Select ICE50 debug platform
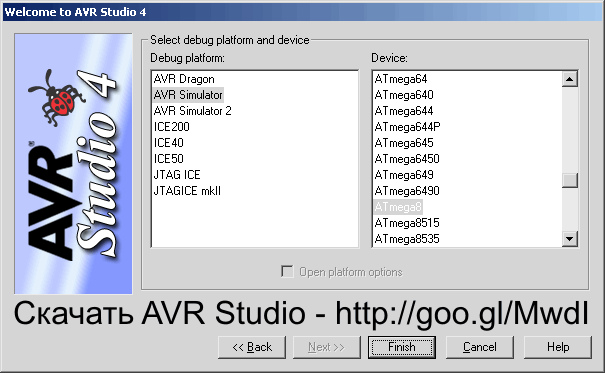 169,159
